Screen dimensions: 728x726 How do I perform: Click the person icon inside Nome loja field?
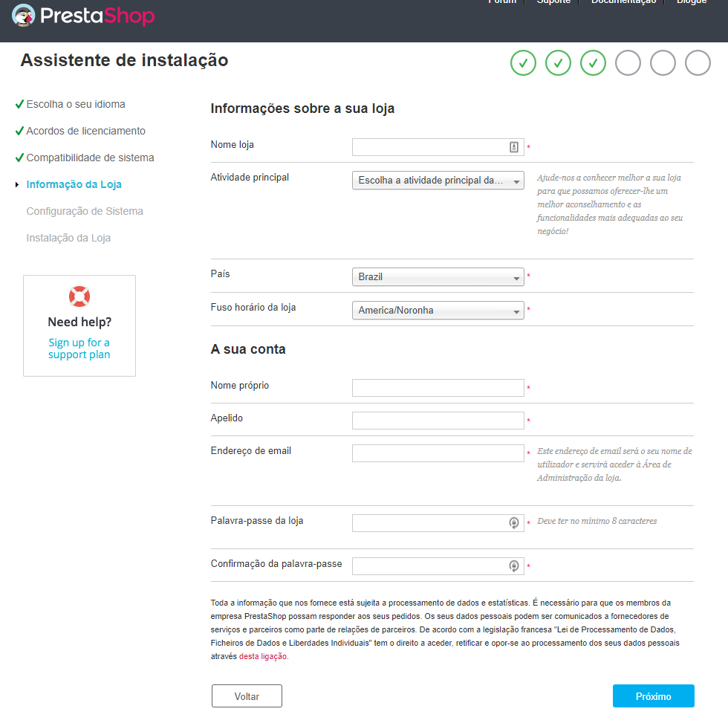click(x=513, y=146)
